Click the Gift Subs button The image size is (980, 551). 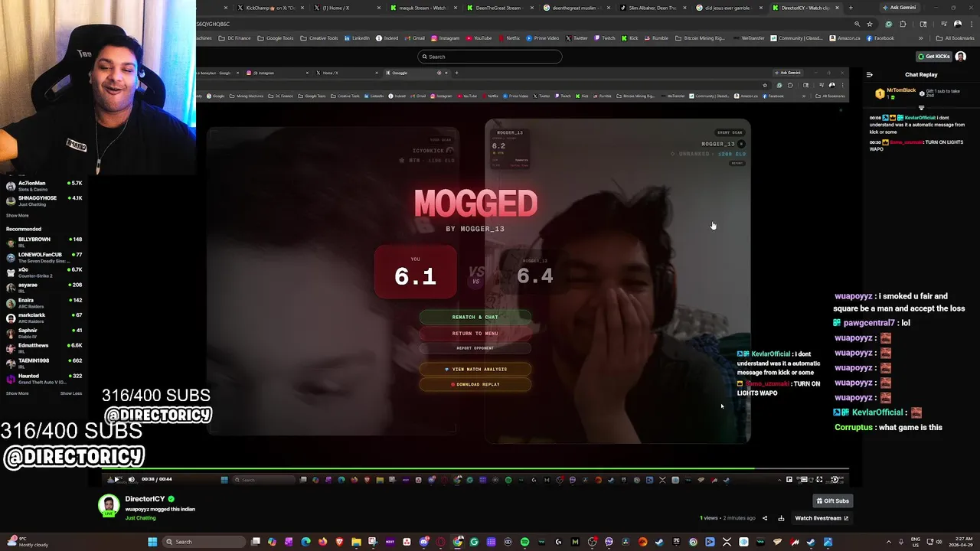click(833, 500)
